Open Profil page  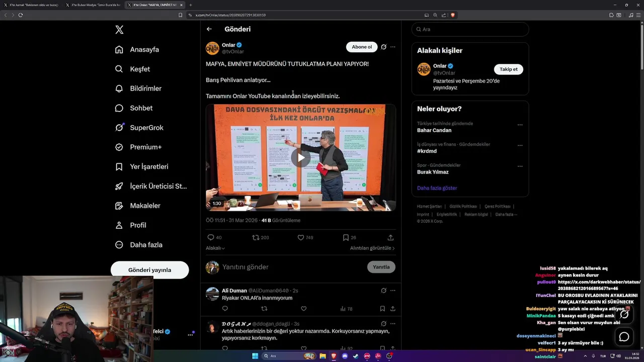click(130, 225)
